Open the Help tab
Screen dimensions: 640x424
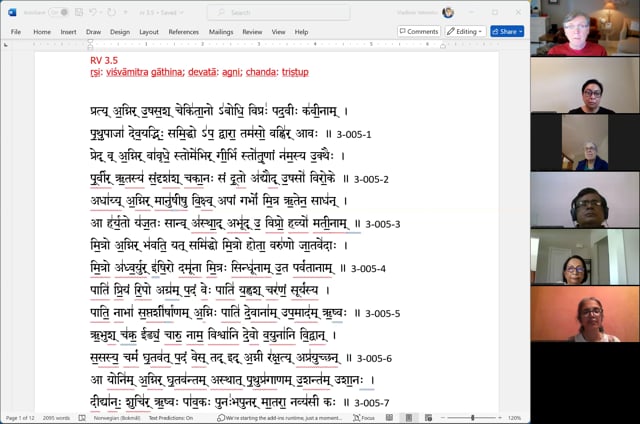click(x=301, y=32)
